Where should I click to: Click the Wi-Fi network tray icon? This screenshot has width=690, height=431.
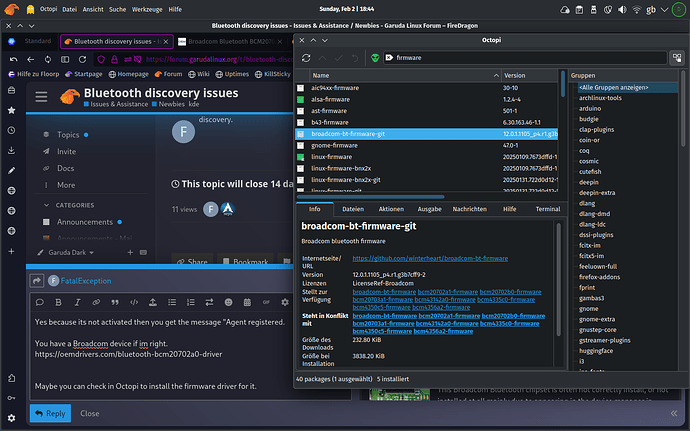tap(636, 10)
